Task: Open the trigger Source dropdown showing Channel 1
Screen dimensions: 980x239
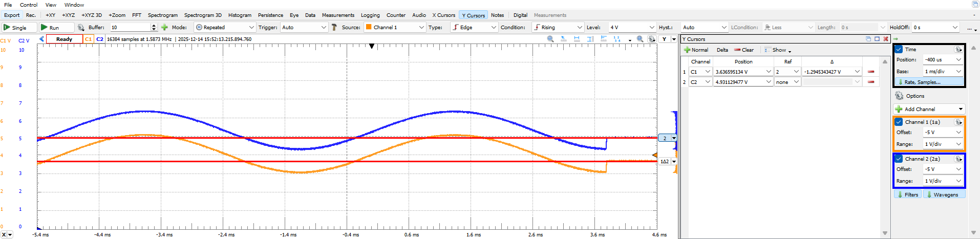Action: click(394, 28)
